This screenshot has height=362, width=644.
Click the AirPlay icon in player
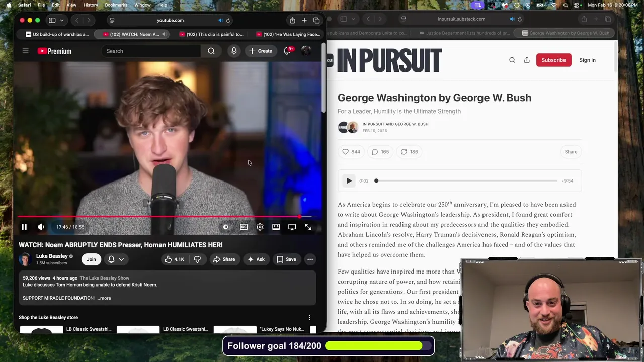pyautogui.click(x=292, y=227)
